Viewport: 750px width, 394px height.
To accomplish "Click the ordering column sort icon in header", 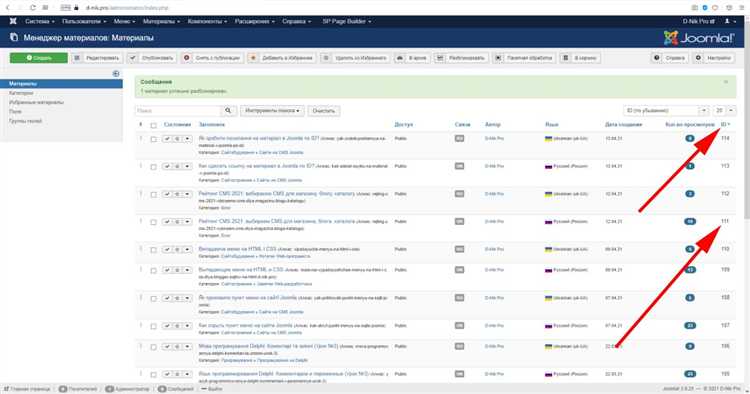I will [x=141, y=124].
